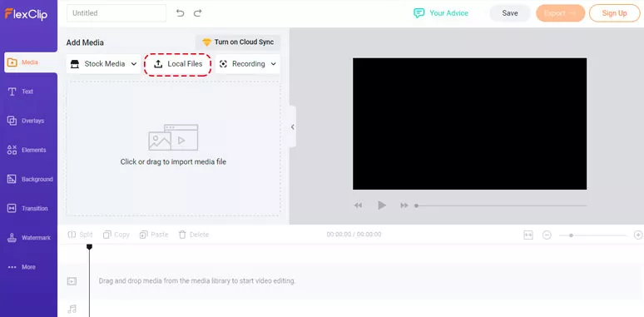Collapse the media panel with arrow handle
644x317 pixels.
tap(292, 126)
